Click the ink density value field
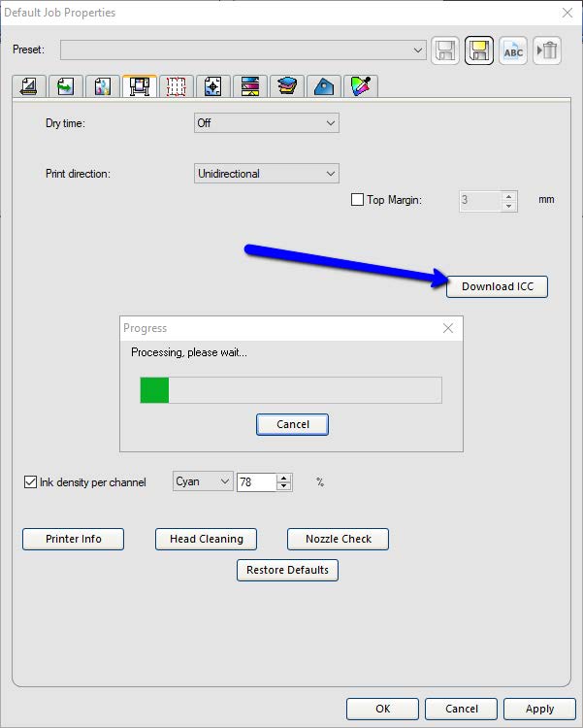583x728 pixels. coord(256,481)
